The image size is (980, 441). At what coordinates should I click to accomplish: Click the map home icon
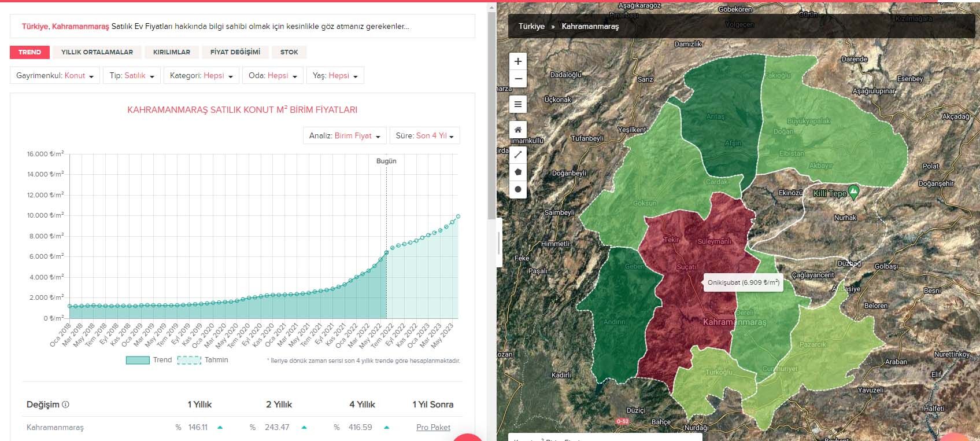[517, 130]
